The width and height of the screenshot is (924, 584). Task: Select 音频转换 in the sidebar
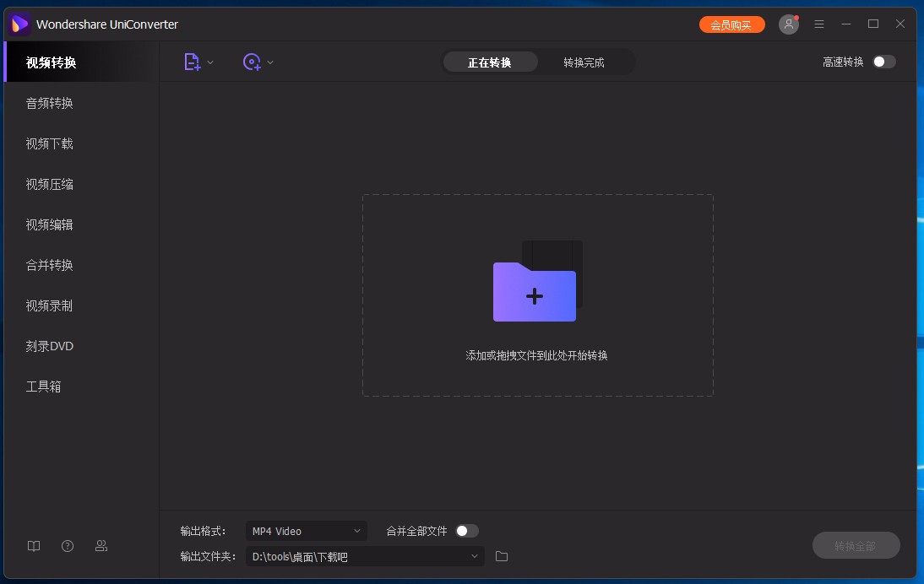pyautogui.click(x=48, y=103)
